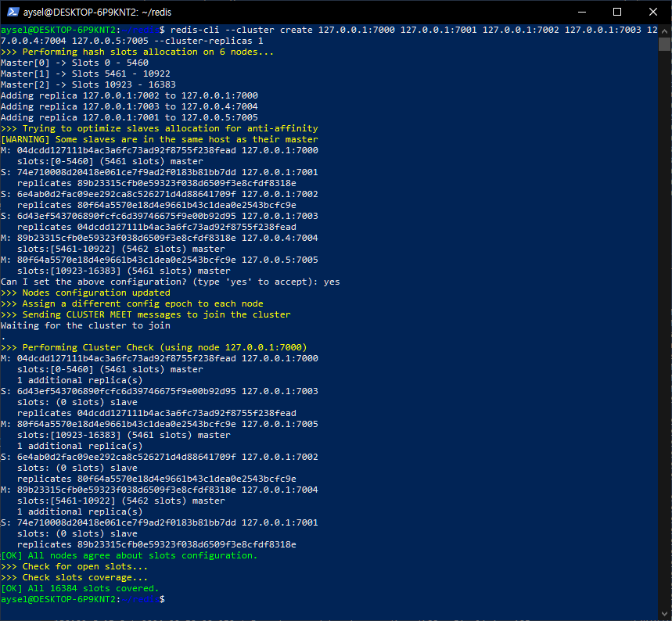Click the 'redis-cli --cluster create' command text

241,30
